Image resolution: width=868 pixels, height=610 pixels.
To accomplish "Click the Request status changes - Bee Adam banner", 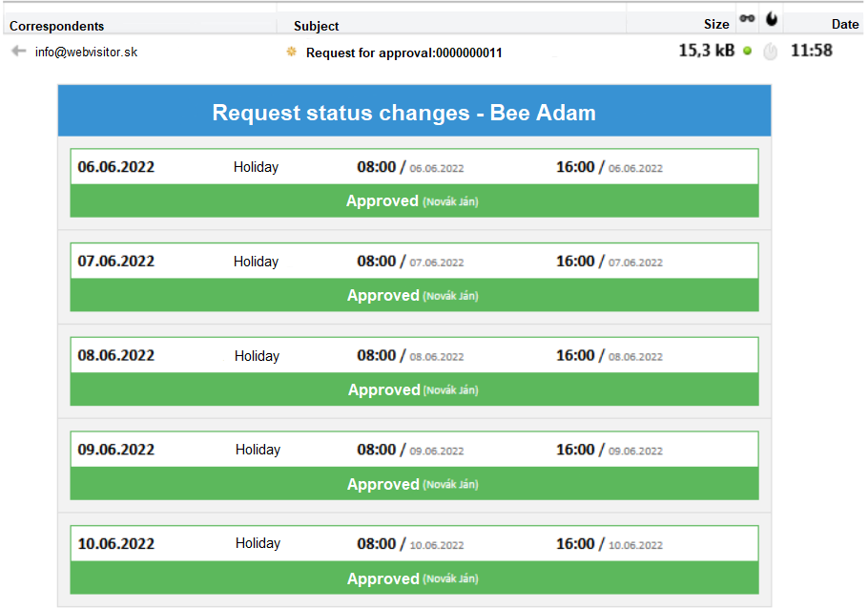I will click(x=414, y=113).
